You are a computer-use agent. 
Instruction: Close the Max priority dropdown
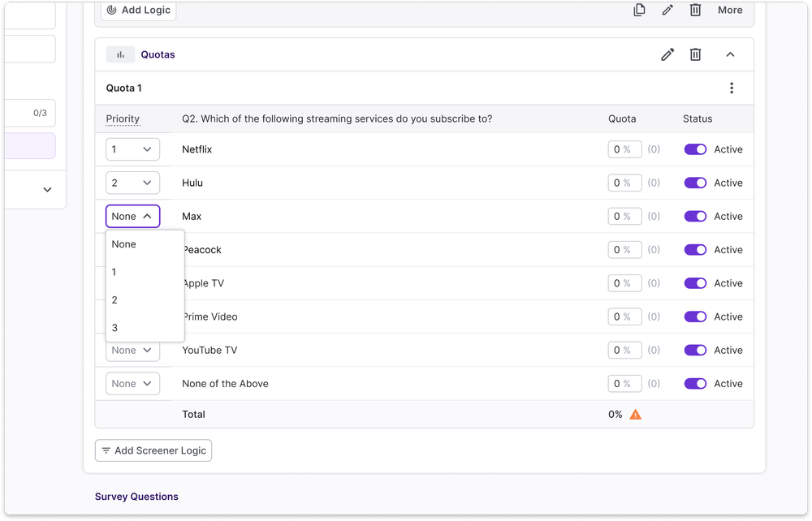coord(132,216)
